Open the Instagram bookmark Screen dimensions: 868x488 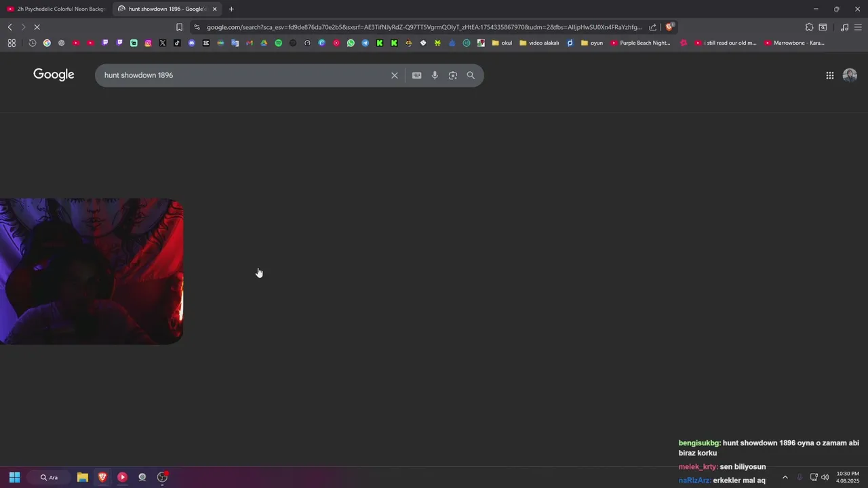148,43
